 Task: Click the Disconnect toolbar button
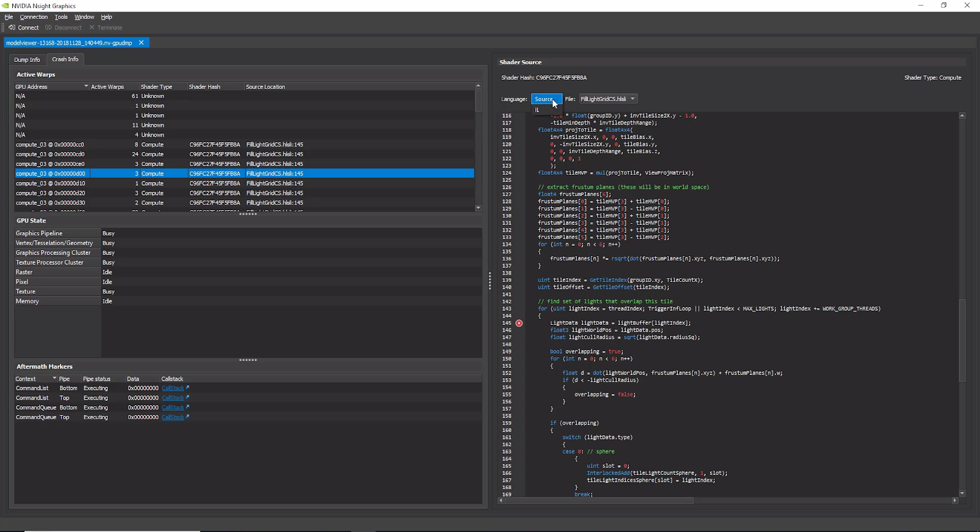[63, 28]
